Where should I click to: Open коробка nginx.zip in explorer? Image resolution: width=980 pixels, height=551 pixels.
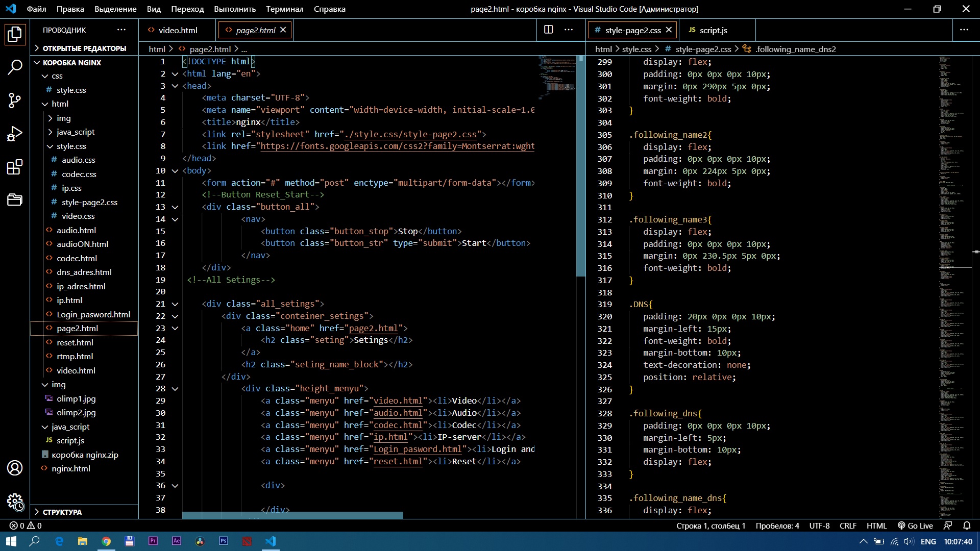84,455
